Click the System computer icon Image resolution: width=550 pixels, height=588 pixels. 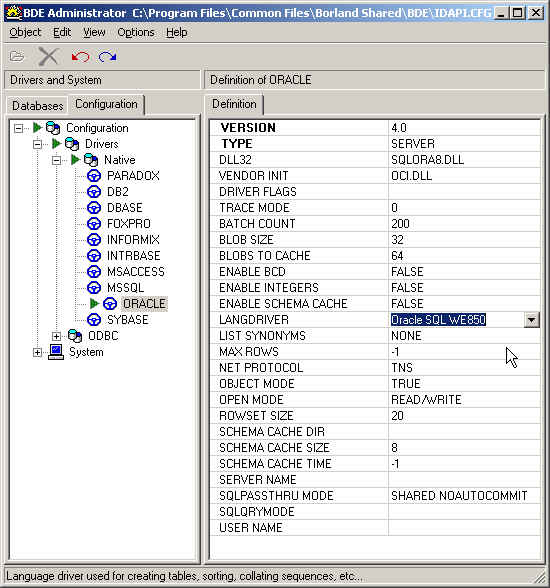pyautogui.click(x=56, y=352)
